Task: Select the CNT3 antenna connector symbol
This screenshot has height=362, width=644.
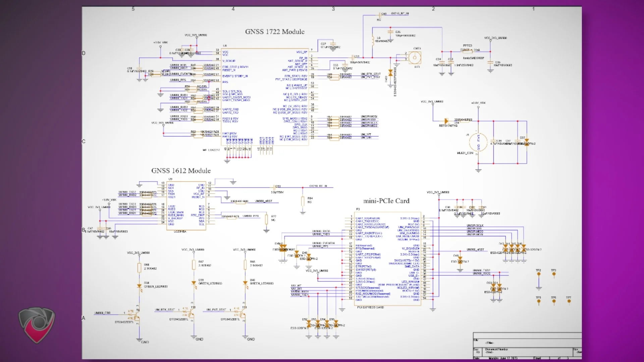Action: click(415, 58)
